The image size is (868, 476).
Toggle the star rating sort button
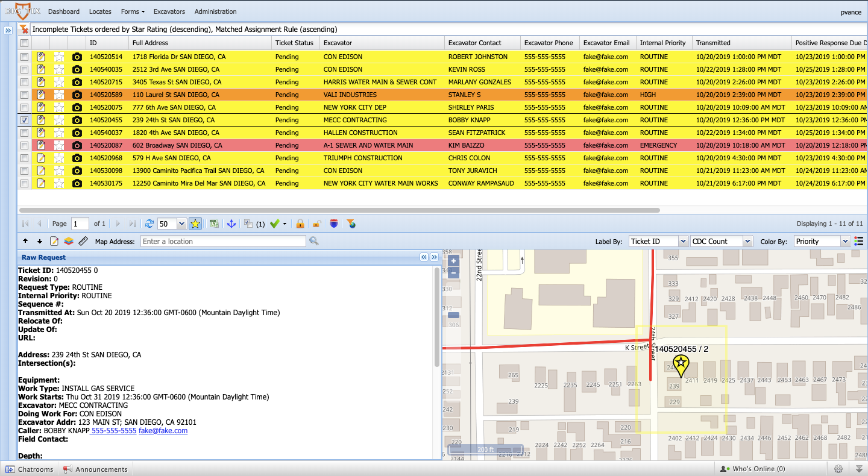(195, 224)
